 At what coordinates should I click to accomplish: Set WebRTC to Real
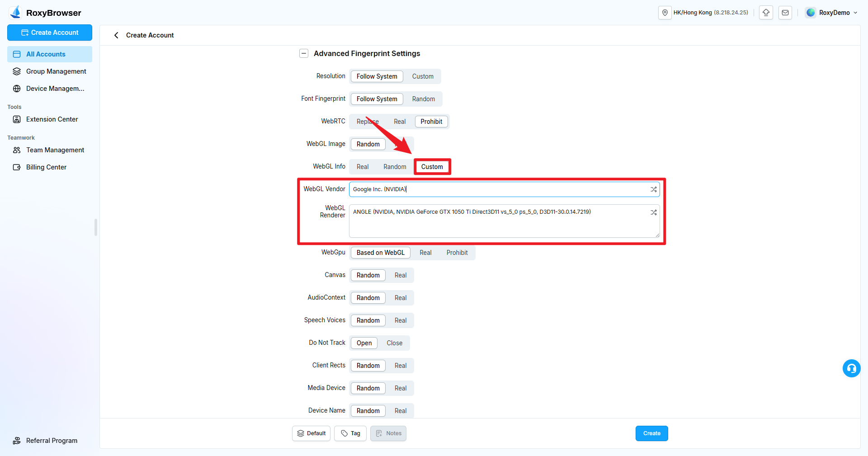click(x=400, y=122)
